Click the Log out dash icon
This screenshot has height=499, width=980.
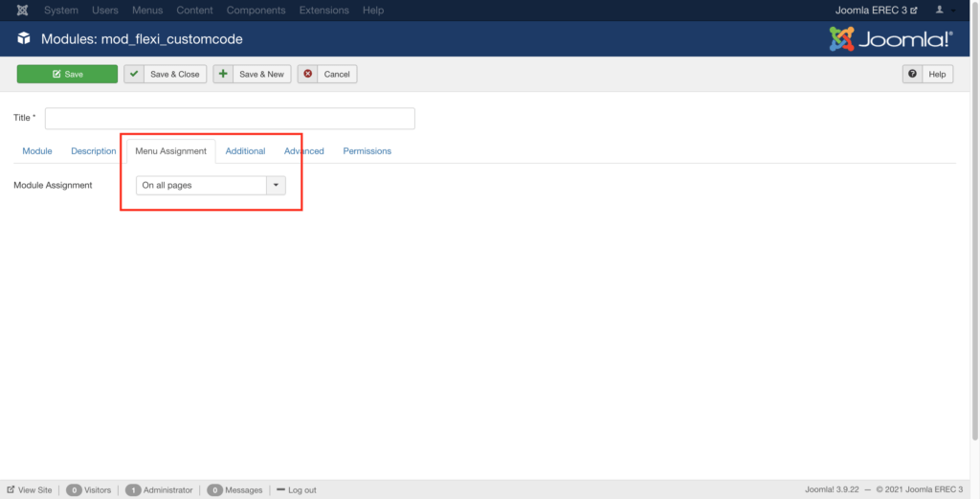point(280,489)
